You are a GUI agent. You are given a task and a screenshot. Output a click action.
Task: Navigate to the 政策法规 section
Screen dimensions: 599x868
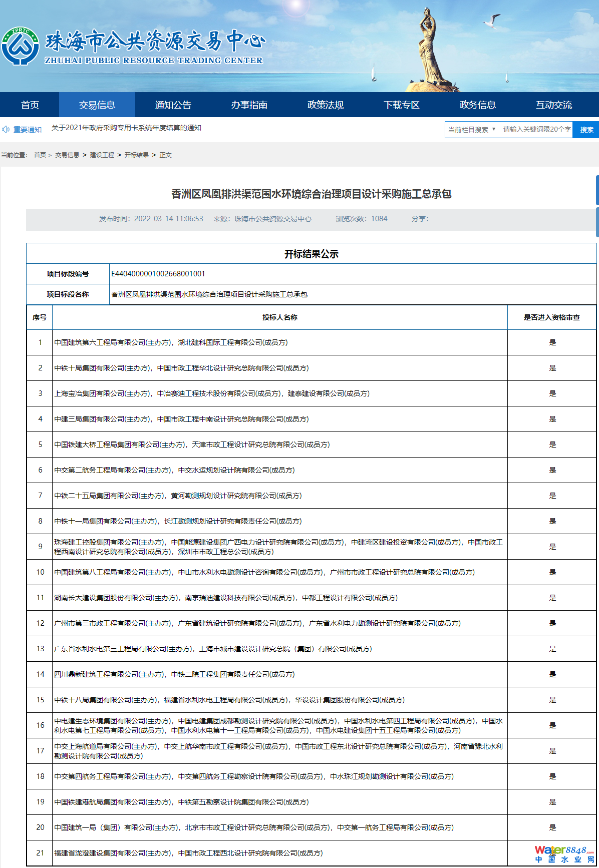[x=326, y=105]
